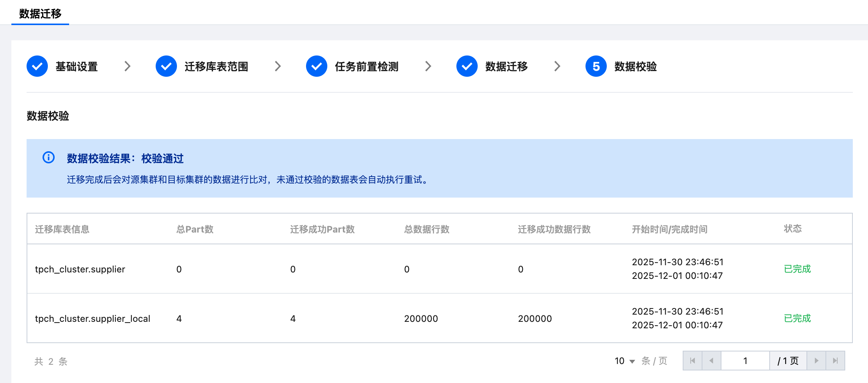The image size is (868, 383).
Task: Click the tpch_cluster.supplier table name
Action: click(x=80, y=269)
